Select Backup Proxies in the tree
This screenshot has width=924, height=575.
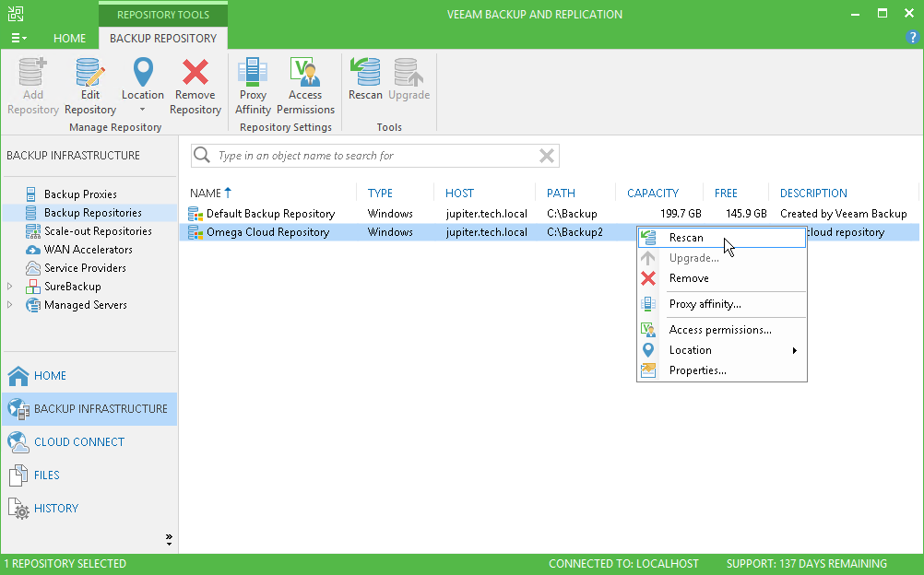click(x=80, y=194)
